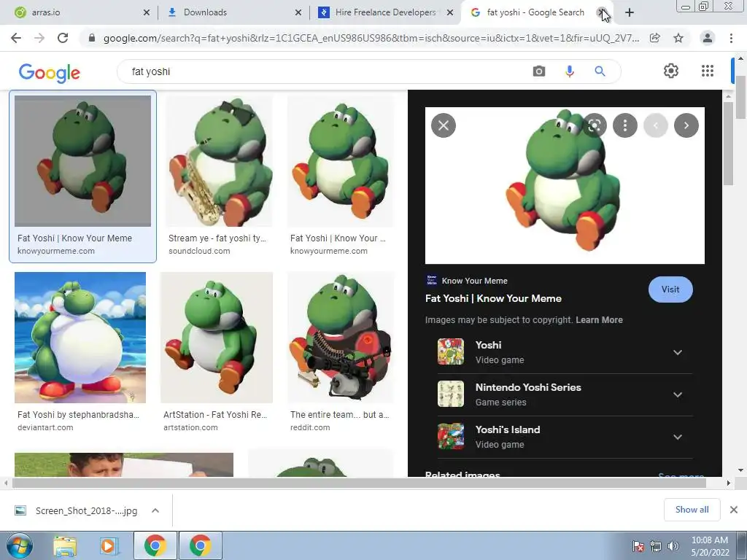This screenshot has width=747, height=560.
Task: Reload the current Google page
Action: tap(63, 38)
